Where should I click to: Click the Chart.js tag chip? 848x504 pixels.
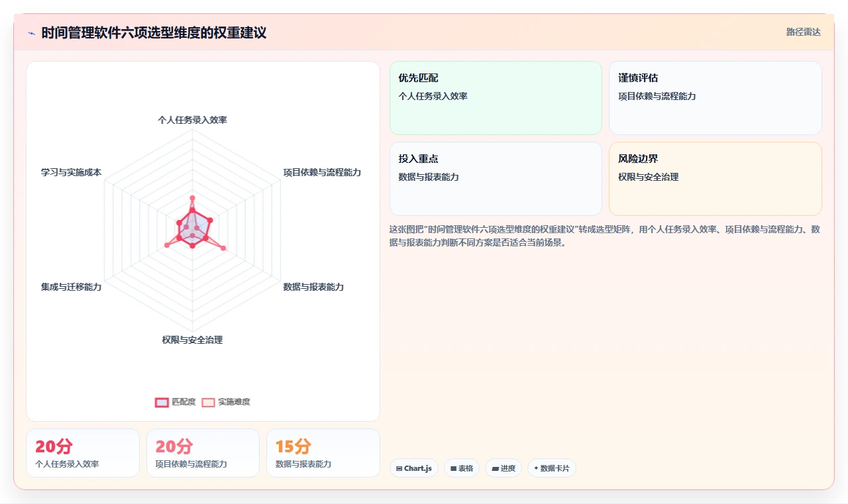point(413,468)
